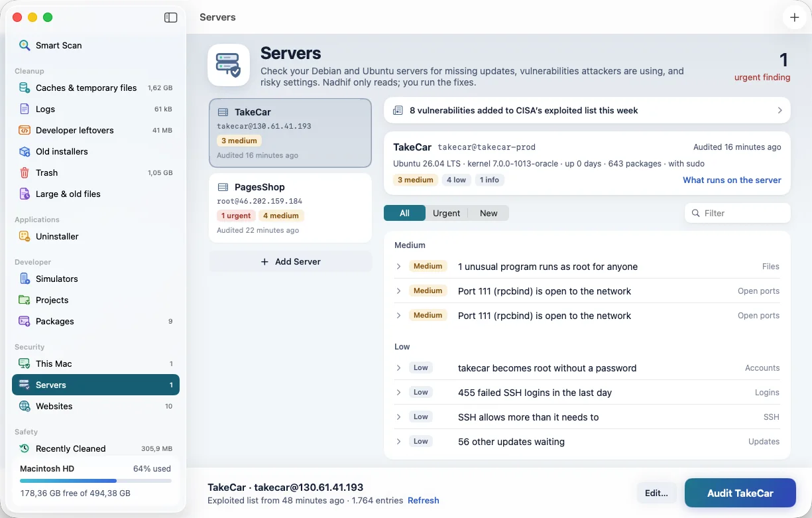
Task: Expand the unusual program runs as root finding
Action: (398, 267)
